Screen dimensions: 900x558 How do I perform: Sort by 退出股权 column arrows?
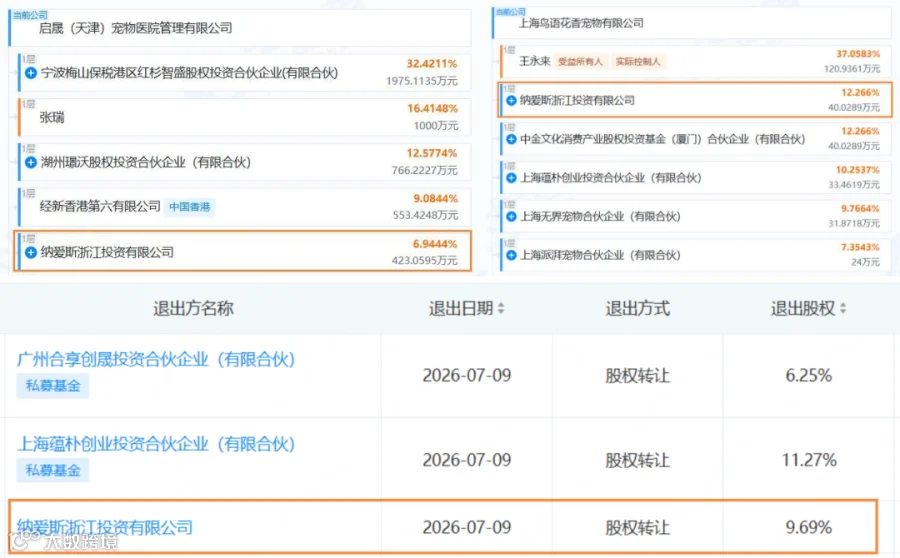coord(843,308)
